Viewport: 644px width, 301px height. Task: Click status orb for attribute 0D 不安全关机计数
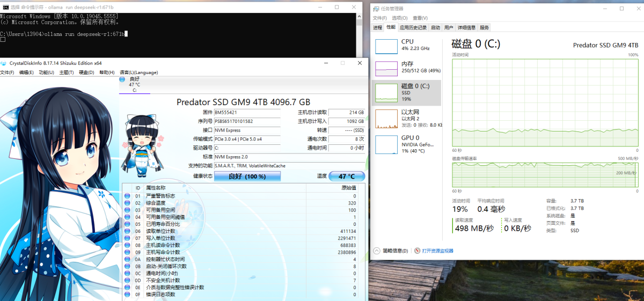pos(127,280)
